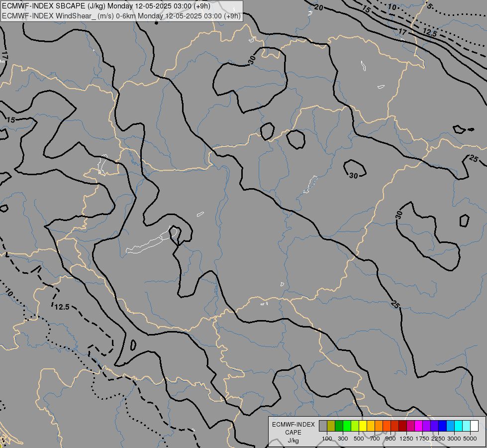487x448 pixels.
Task: Click the legend value 100
Action: pos(327,439)
